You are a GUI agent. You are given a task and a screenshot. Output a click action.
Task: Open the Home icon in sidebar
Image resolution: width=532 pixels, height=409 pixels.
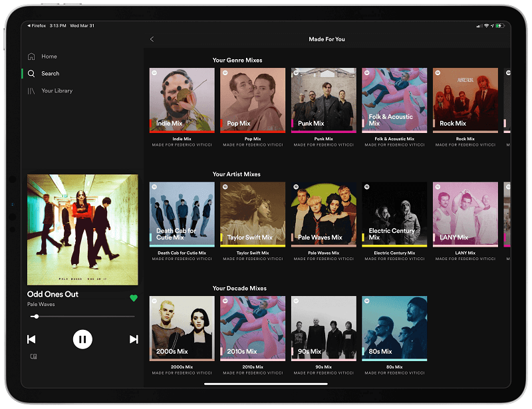tap(31, 57)
